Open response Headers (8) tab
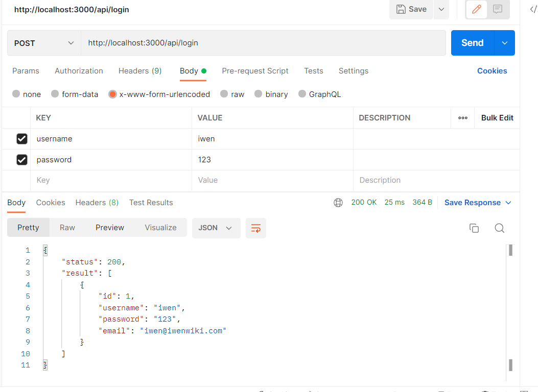The image size is (538, 392). [97, 203]
